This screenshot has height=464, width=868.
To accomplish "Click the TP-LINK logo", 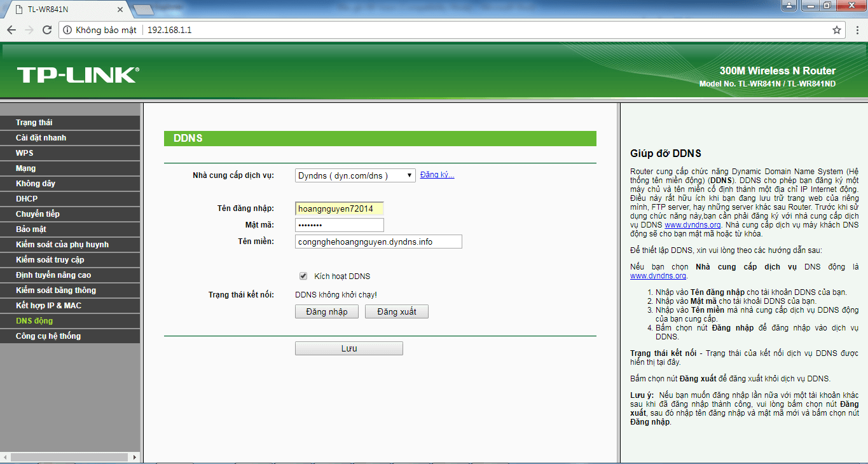I will (78, 75).
